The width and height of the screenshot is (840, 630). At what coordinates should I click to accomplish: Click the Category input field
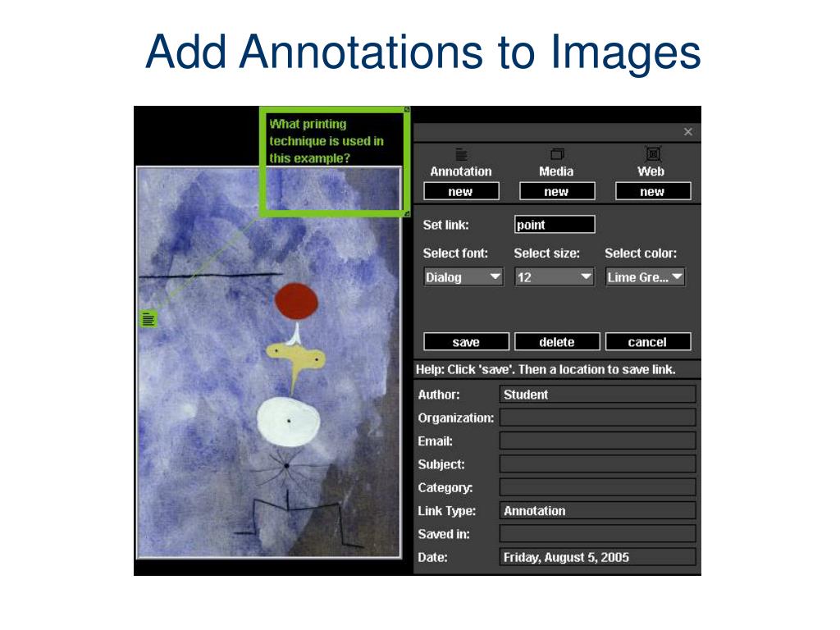tap(598, 487)
